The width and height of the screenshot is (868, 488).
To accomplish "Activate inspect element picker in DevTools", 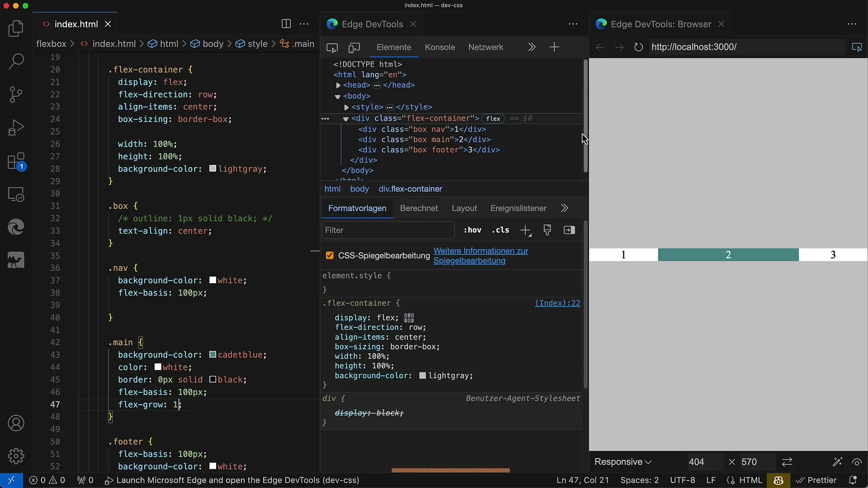I will [x=332, y=47].
